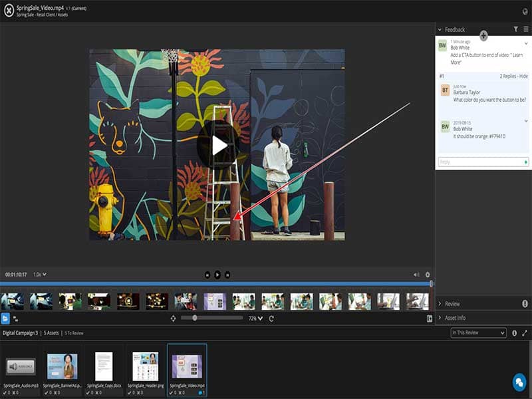
Task: Click the fit-to-screen crosshair icon
Action: pyautogui.click(x=174, y=319)
